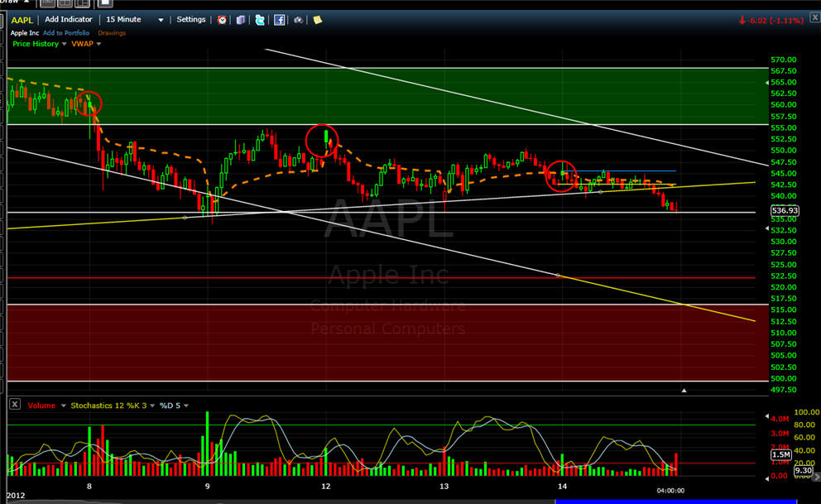Click the 536.93 current price marker

(x=784, y=211)
